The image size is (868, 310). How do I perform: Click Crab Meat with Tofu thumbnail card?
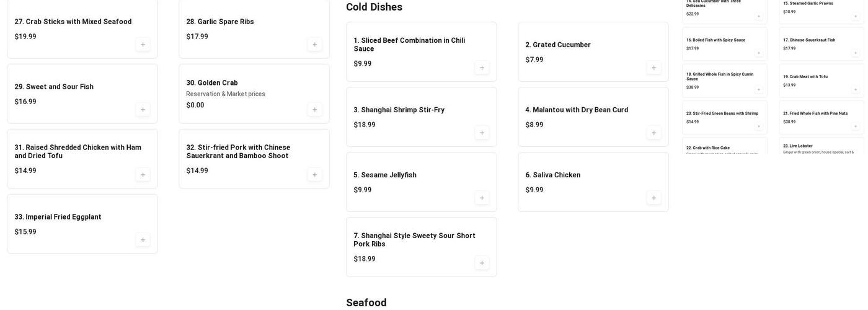tap(821, 81)
